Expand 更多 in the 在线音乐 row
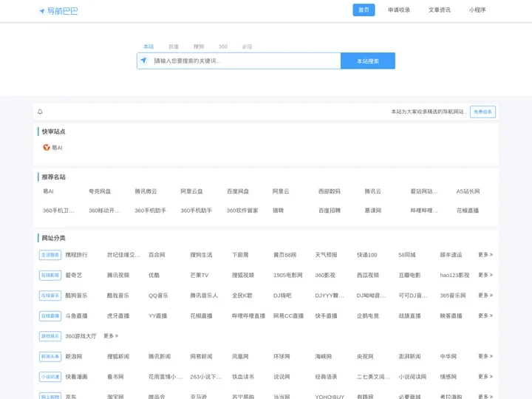The image size is (532, 399). tap(485, 295)
